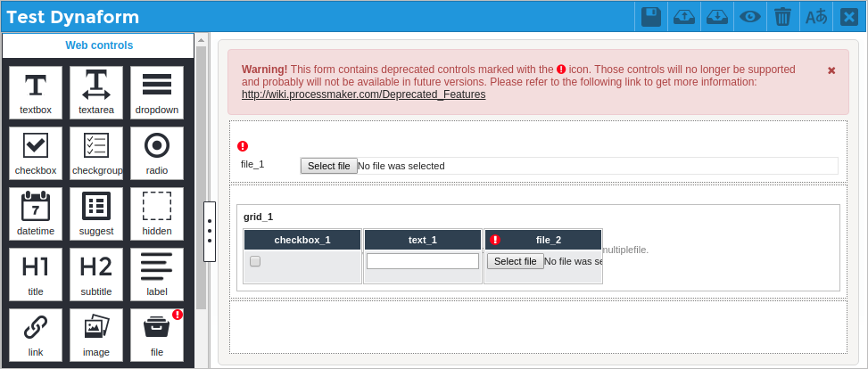Click the trash icon to clear form
Image resolution: width=868 pixels, height=369 pixels.
tap(782, 17)
